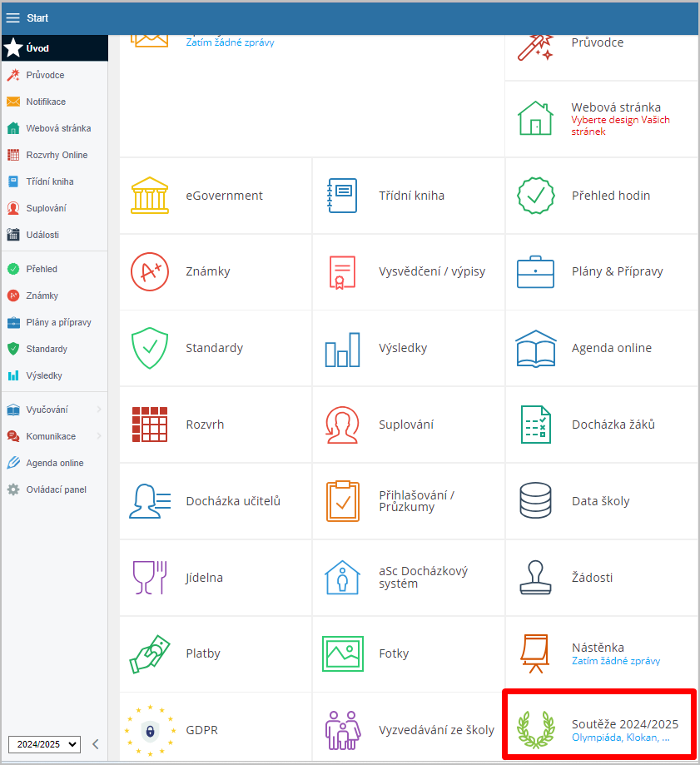Click the Suplování red person sidebar icon
This screenshot has width=700, height=765.
coord(13,208)
